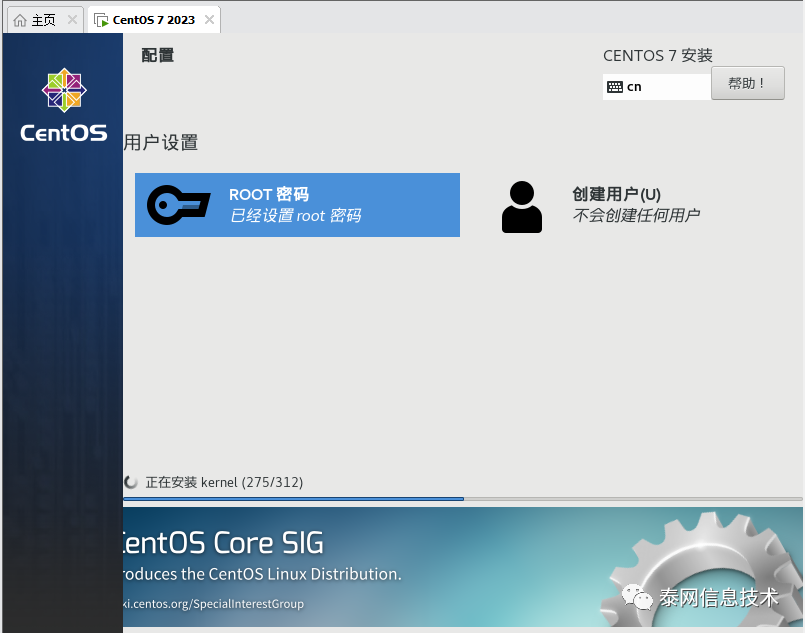Switch to the 主页 home tab
This screenshot has height=633, width=805.
pos(45,20)
